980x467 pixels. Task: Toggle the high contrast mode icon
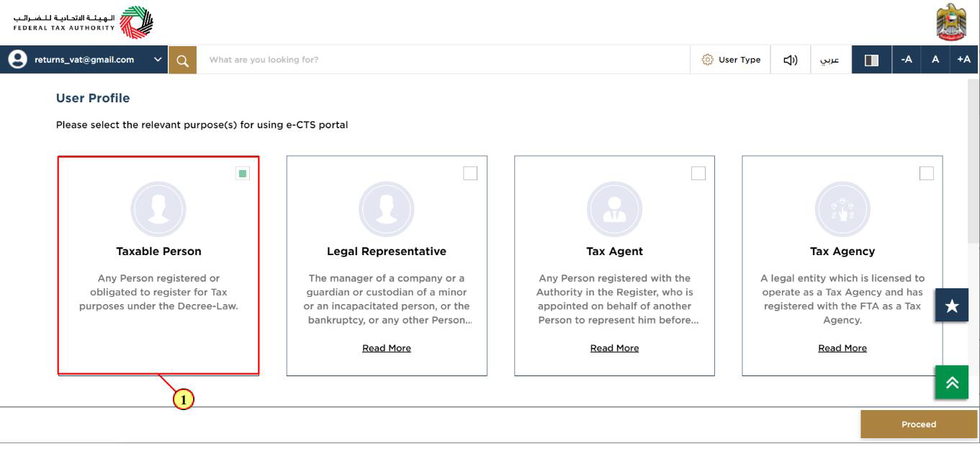(871, 60)
